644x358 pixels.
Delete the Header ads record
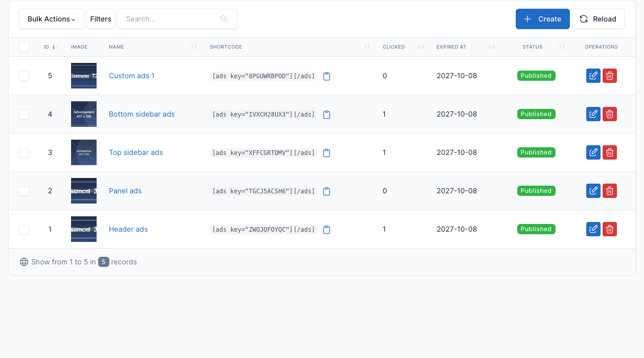pos(610,229)
